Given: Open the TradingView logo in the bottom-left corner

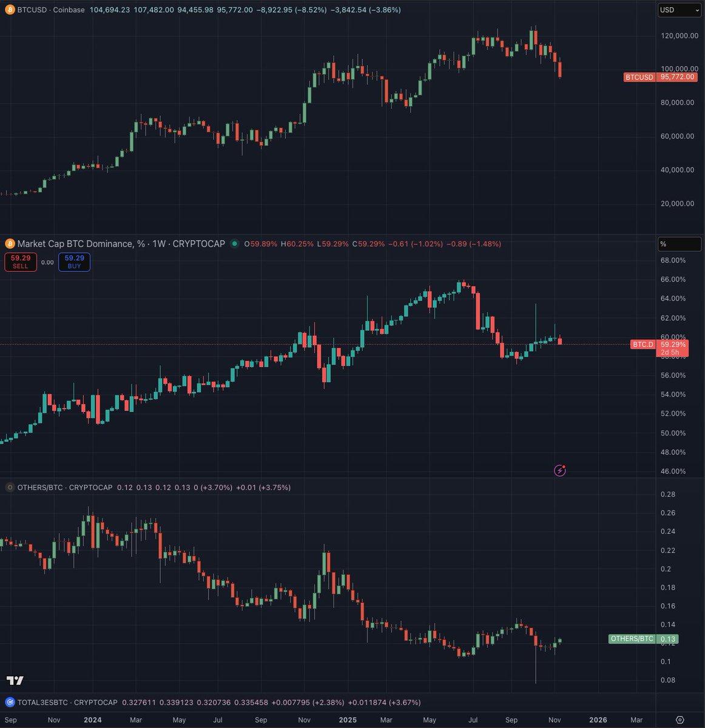Looking at the screenshot, I should [x=15, y=681].
